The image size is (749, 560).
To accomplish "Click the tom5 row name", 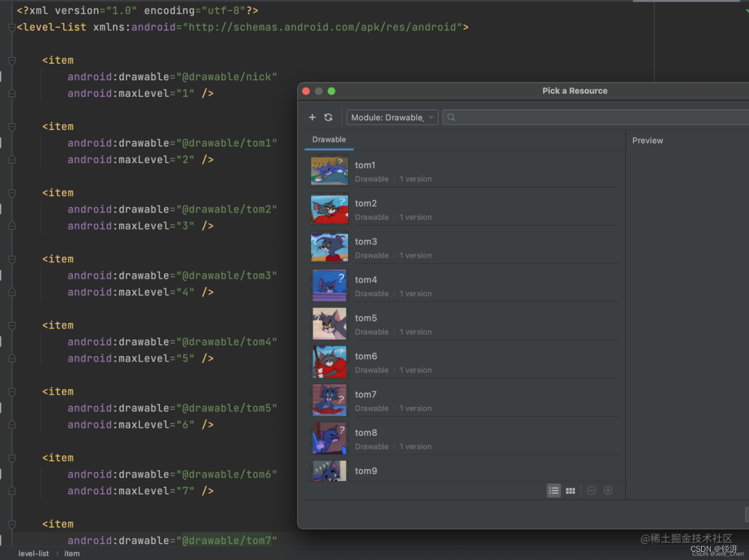I will coord(366,318).
